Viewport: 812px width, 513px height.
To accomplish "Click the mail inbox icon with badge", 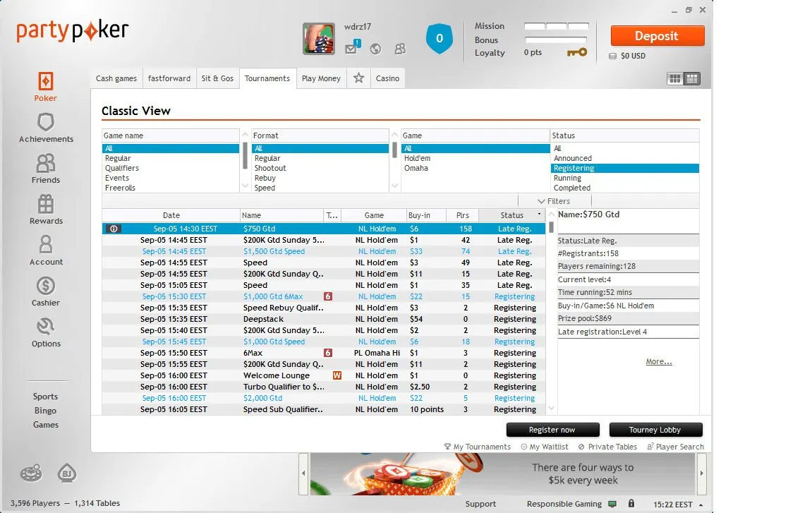I will tap(351, 48).
